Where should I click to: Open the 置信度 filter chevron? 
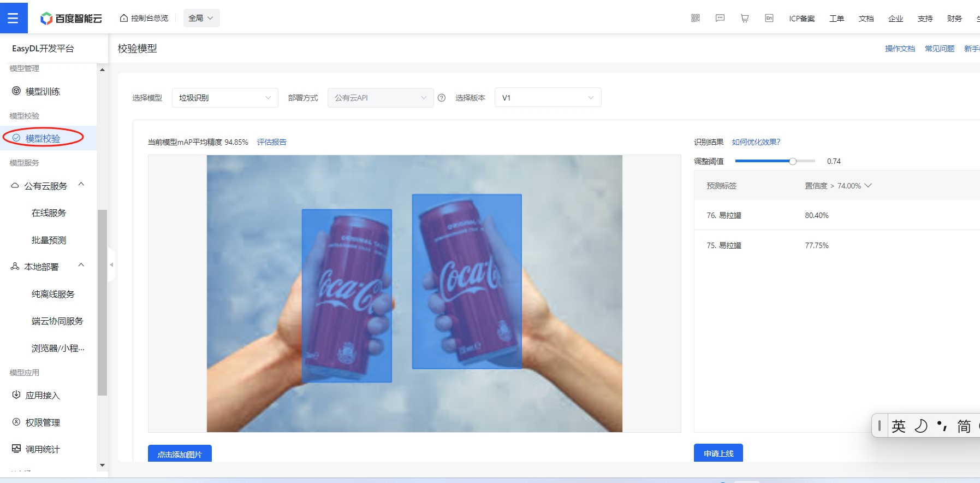[x=868, y=186]
